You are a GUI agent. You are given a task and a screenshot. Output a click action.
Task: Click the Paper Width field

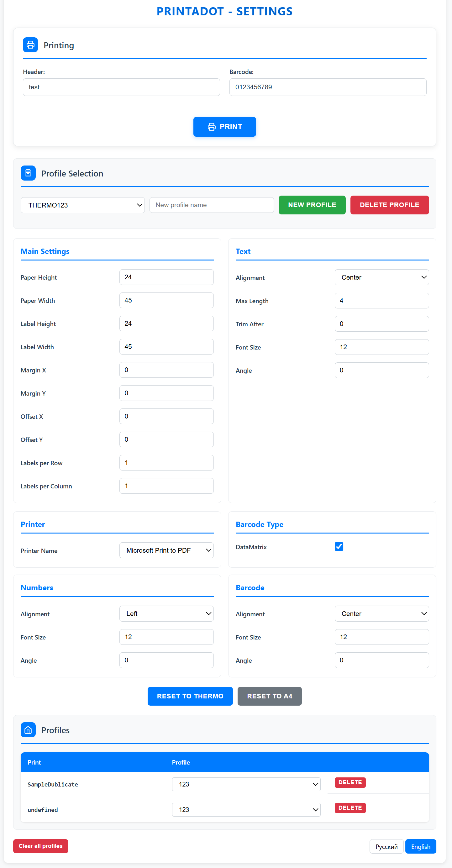166,300
